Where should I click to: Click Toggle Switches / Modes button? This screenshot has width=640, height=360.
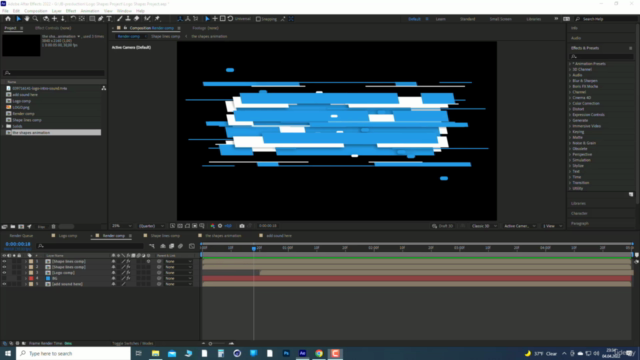pos(133,343)
